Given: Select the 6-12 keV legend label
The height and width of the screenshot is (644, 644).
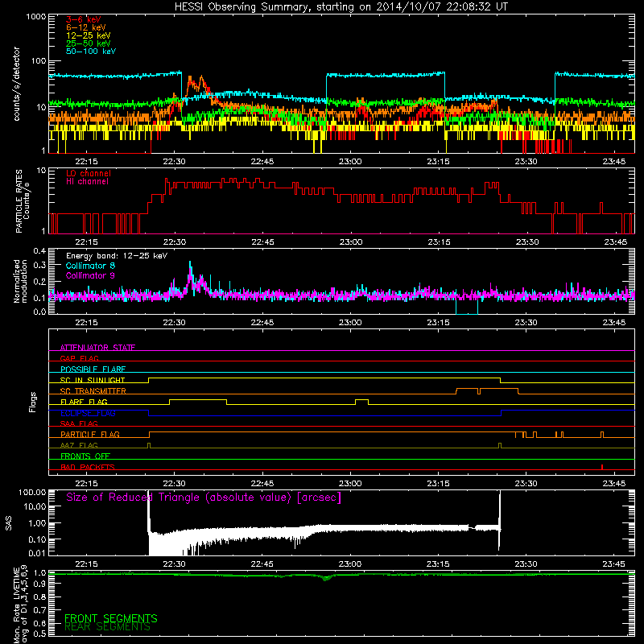Looking at the screenshot, I should pyautogui.click(x=86, y=27).
